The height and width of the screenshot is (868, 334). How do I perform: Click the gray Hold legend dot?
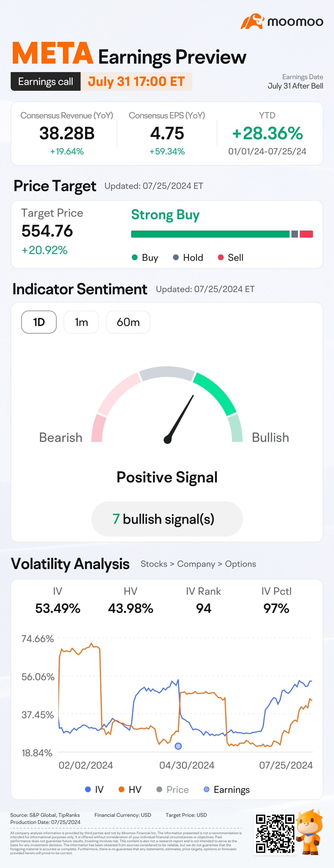[x=176, y=257]
